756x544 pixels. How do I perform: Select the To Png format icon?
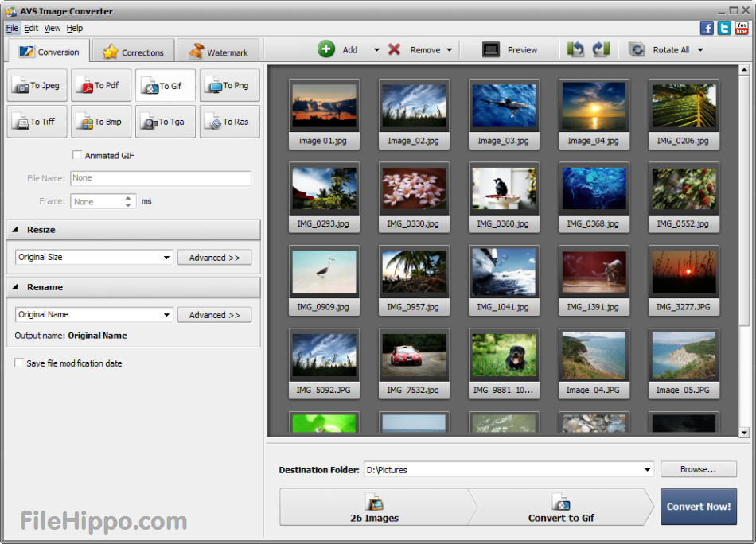pos(229,84)
